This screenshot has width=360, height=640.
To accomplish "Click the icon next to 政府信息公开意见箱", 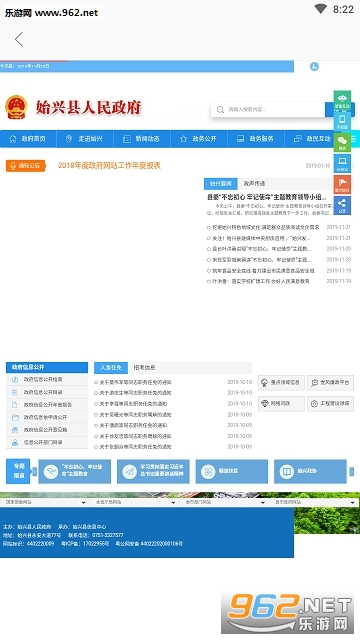I will pos(15,430).
